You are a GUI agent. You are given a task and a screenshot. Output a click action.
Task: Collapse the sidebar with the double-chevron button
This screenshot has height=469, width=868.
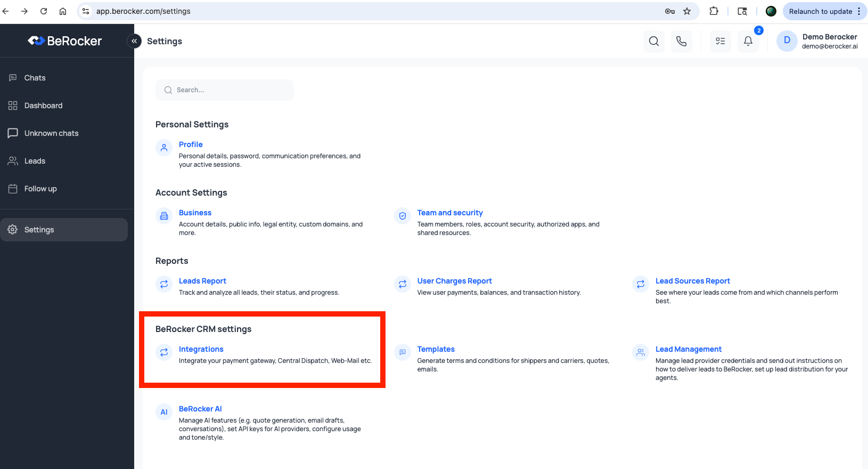coord(134,41)
